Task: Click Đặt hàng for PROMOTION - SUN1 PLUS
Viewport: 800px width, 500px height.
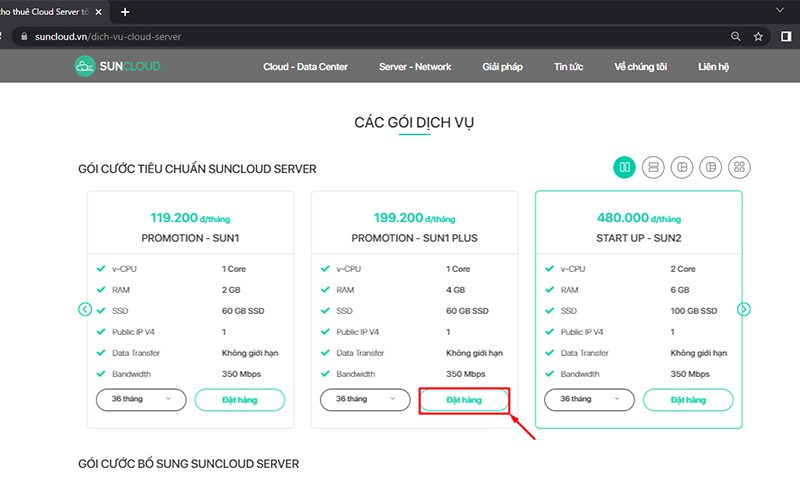Action: click(x=464, y=400)
